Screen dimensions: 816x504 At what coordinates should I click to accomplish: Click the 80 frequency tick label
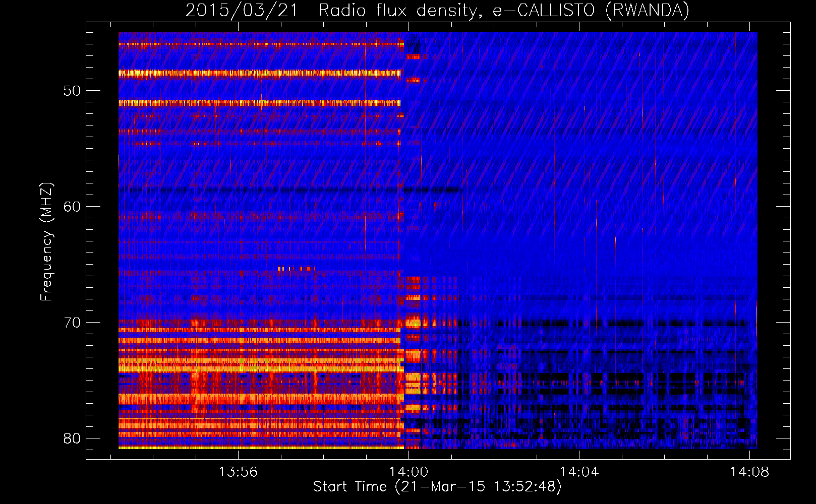[72, 438]
